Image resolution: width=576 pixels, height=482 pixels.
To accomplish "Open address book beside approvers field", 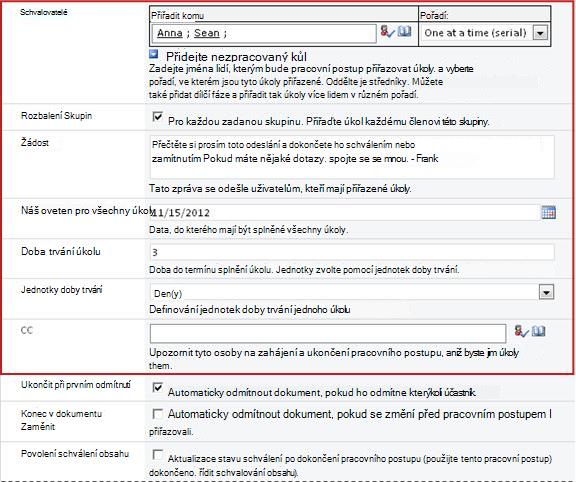I will click(404, 31).
